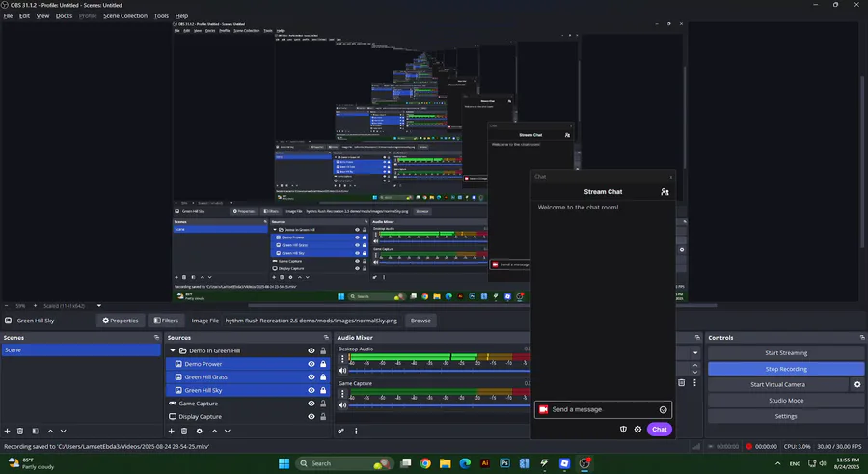868x474 pixels.
Task: Open the Tools menu
Action: [161, 16]
